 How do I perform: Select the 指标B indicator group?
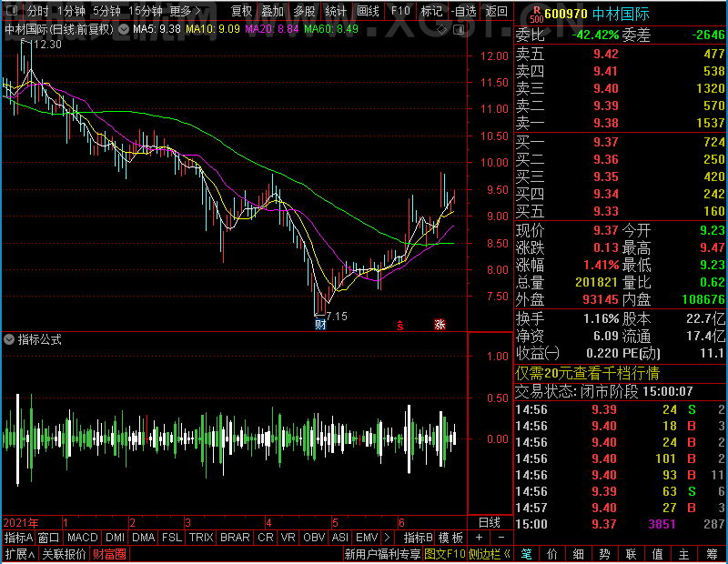(419, 538)
